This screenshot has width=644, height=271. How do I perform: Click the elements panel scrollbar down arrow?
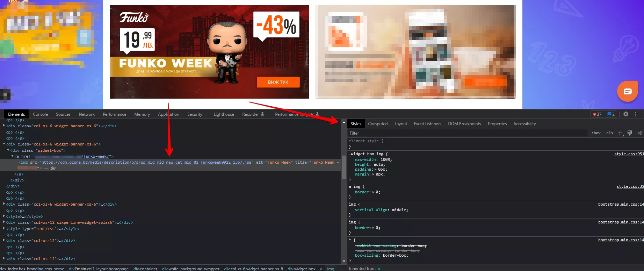click(x=344, y=261)
